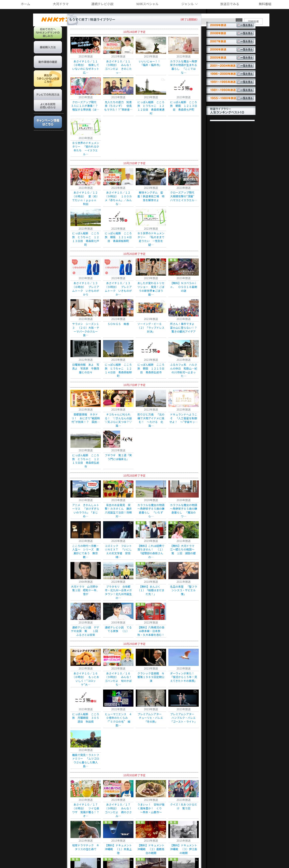Viewport: 289px width, 868px height.
Task: Open thumbnail for 解体キングダム 鉄道車両工場
Action: pyautogui.click(x=151, y=177)
